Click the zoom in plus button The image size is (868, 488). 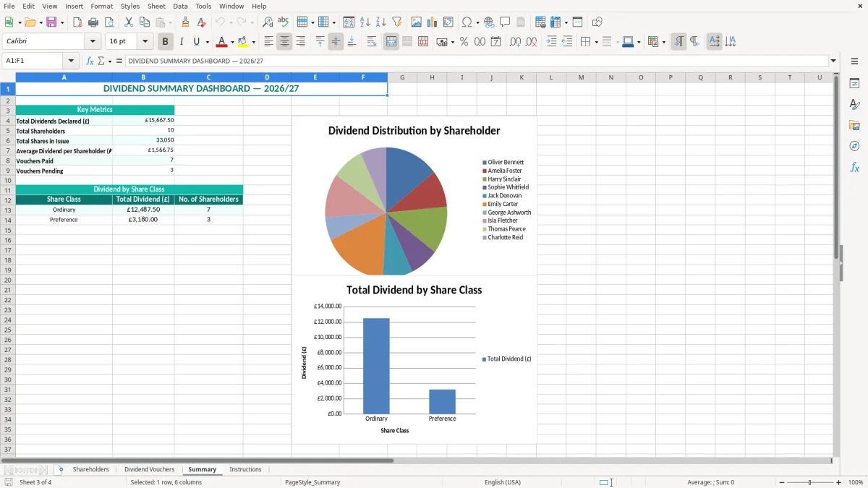coord(839,482)
